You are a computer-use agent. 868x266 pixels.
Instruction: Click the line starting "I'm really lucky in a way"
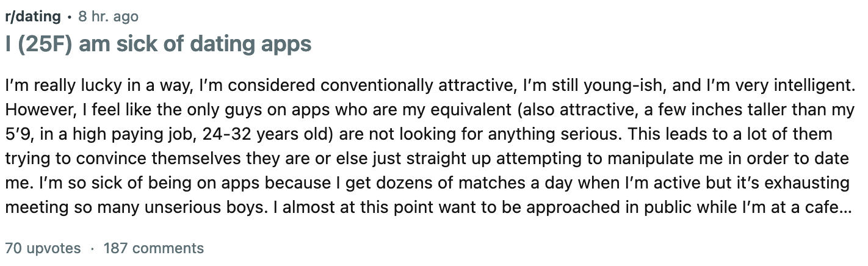click(429, 85)
